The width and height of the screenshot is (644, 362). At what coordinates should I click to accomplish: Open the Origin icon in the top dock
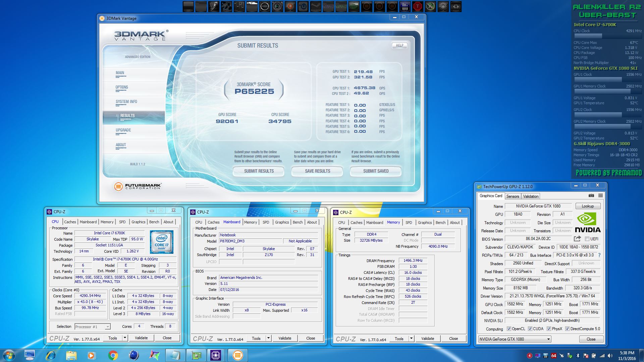click(290, 6)
